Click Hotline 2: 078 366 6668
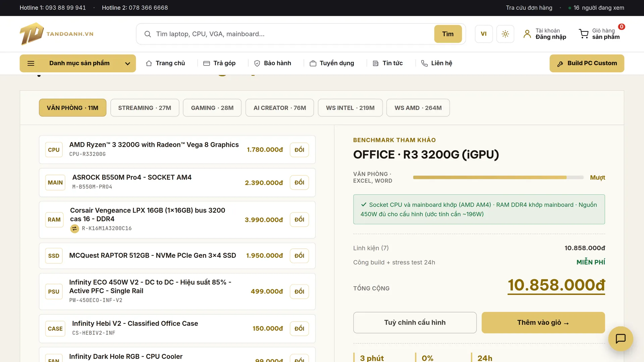This screenshot has width=644, height=362. (x=135, y=8)
